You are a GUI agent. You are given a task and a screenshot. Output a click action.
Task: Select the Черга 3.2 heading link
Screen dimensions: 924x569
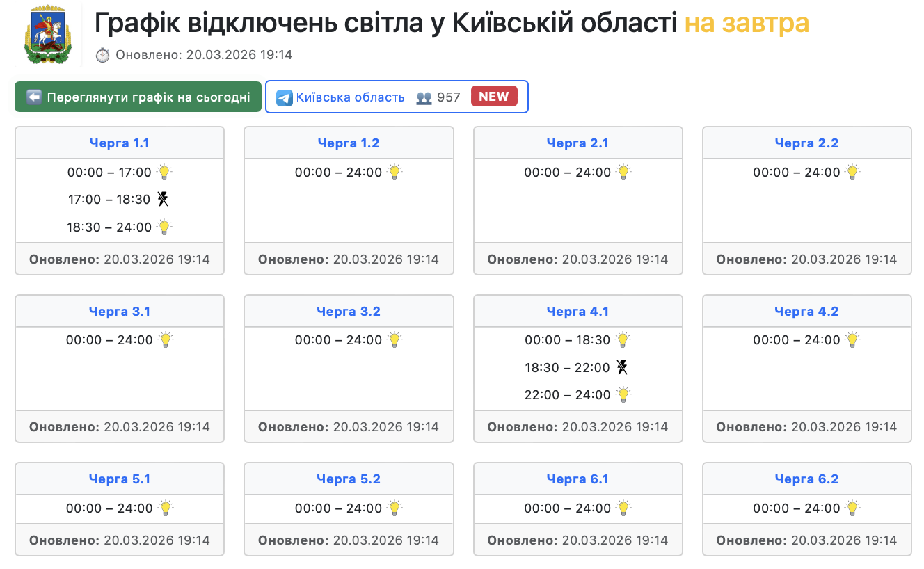pos(349,312)
